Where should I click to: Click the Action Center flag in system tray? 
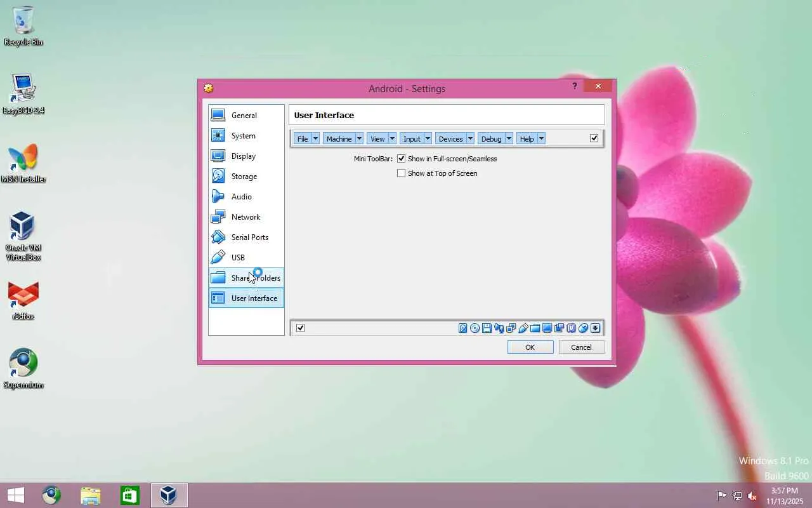722,495
